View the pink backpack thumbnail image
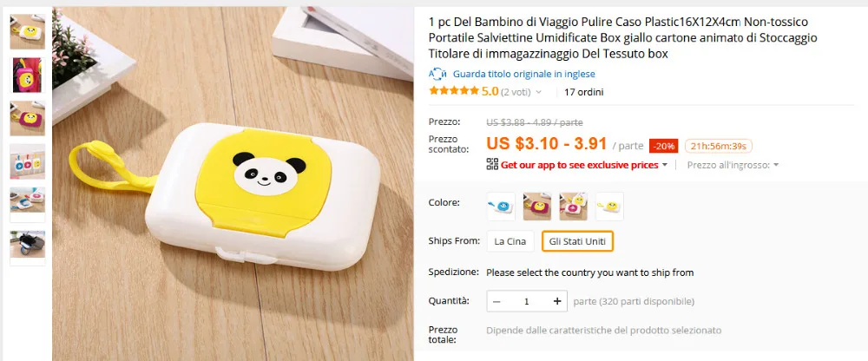Image resolution: width=868 pixels, height=361 pixels. (x=28, y=75)
